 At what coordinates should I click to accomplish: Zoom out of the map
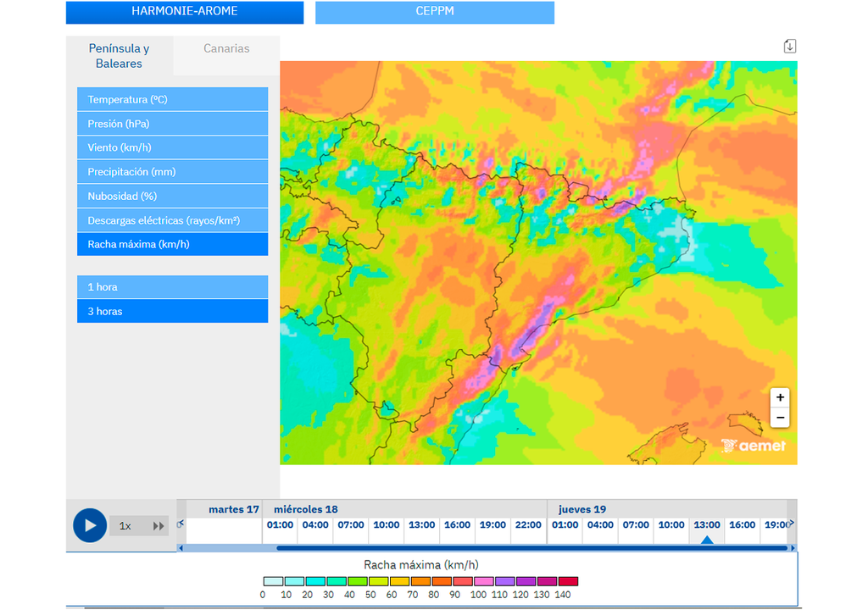point(780,418)
